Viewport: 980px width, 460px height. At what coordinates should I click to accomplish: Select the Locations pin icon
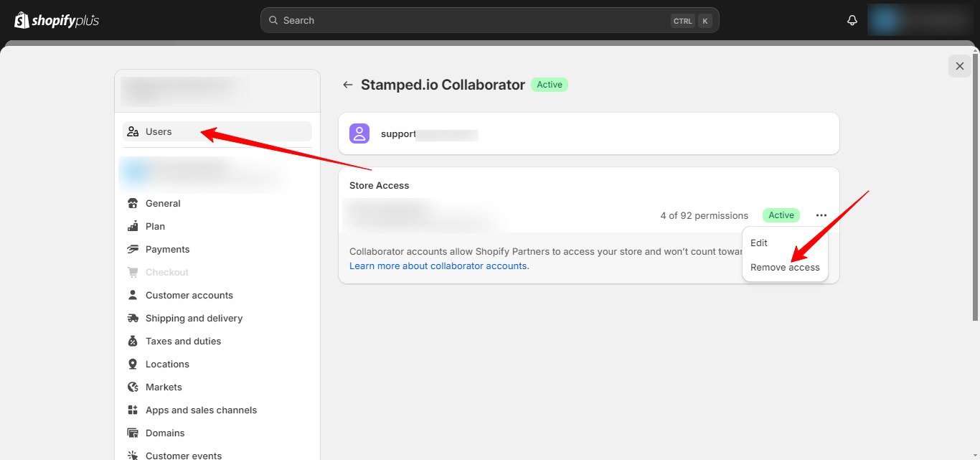point(133,364)
